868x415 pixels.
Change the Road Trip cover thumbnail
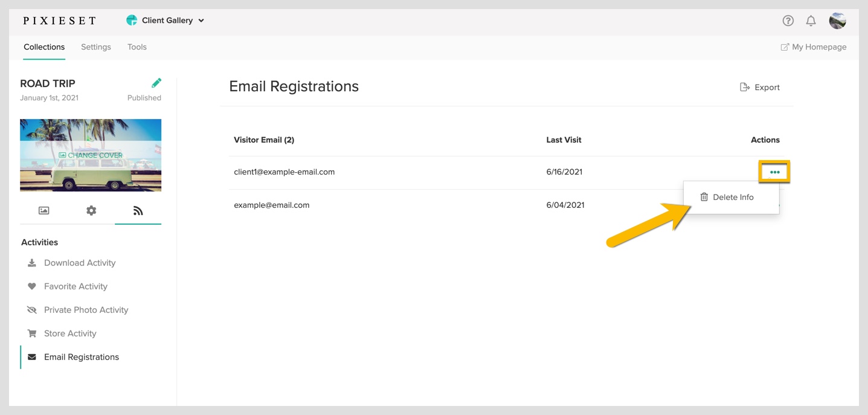click(x=91, y=155)
